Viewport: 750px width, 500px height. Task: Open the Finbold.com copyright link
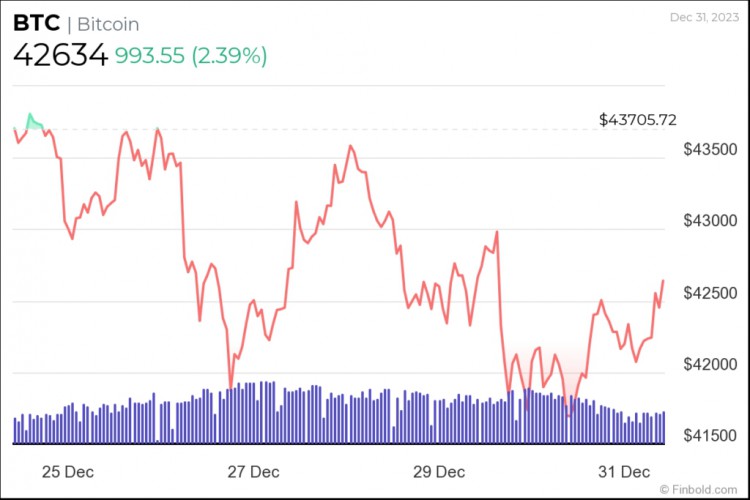pyautogui.click(x=699, y=489)
